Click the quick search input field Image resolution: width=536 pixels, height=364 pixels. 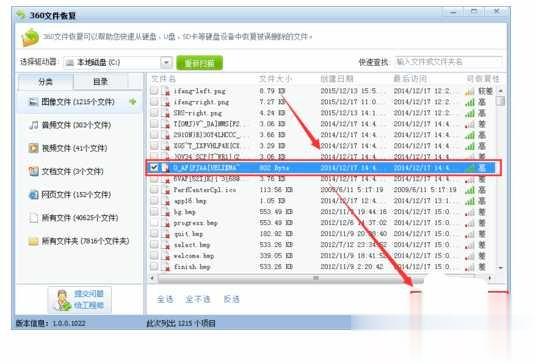click(448, 62)
